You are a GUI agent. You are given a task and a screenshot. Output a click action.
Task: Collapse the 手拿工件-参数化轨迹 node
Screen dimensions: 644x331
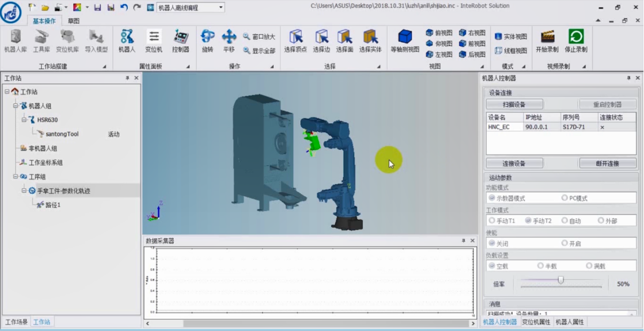click(x=24, y=191)
